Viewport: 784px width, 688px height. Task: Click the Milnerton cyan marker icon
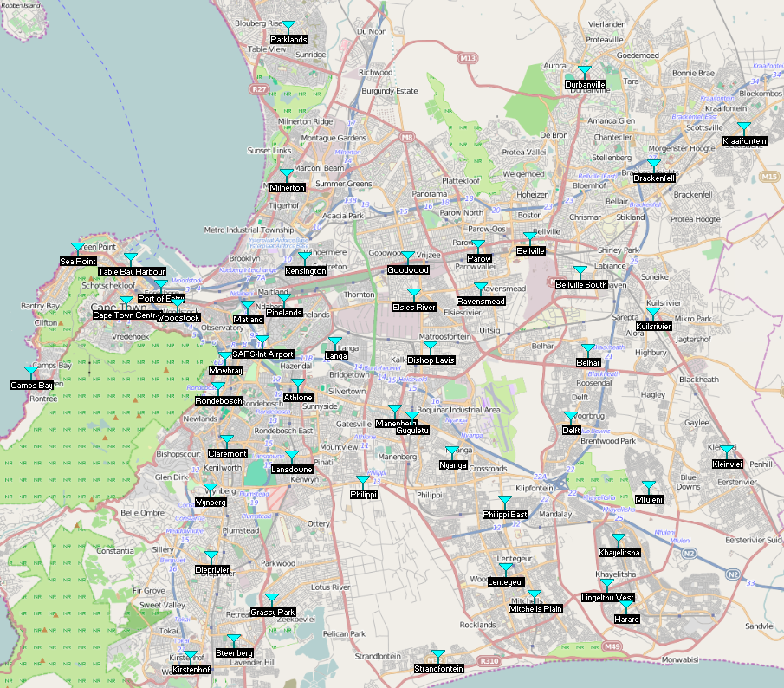pos(287,175)
